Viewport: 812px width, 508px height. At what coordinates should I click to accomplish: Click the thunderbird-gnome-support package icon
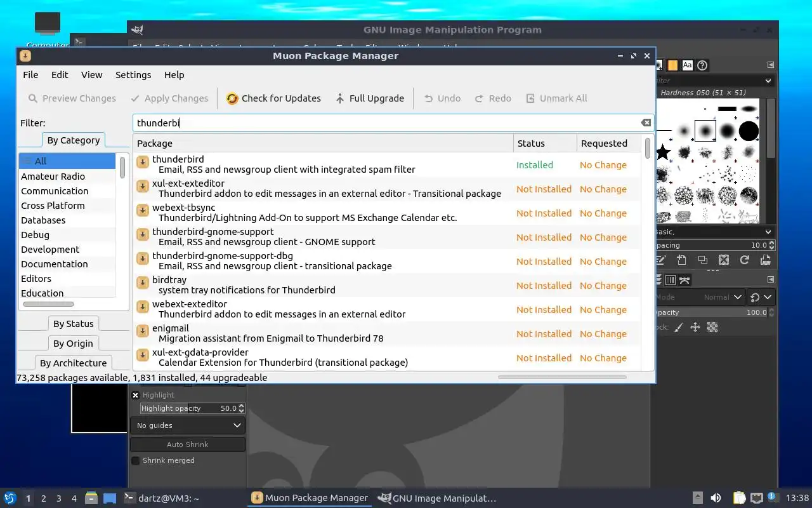point(143,235)
